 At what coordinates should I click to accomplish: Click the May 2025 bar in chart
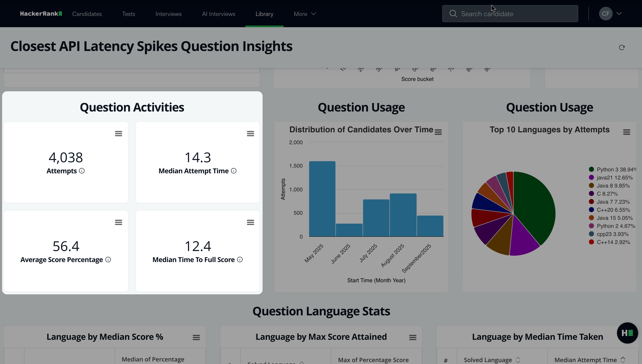(322, 199)
